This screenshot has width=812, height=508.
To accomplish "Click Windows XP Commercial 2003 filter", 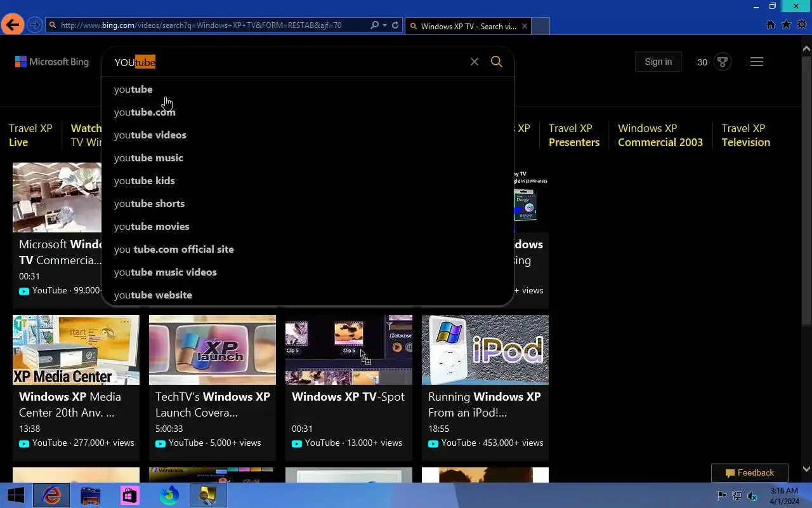I will pyautogui.click(x=660, y=135).
